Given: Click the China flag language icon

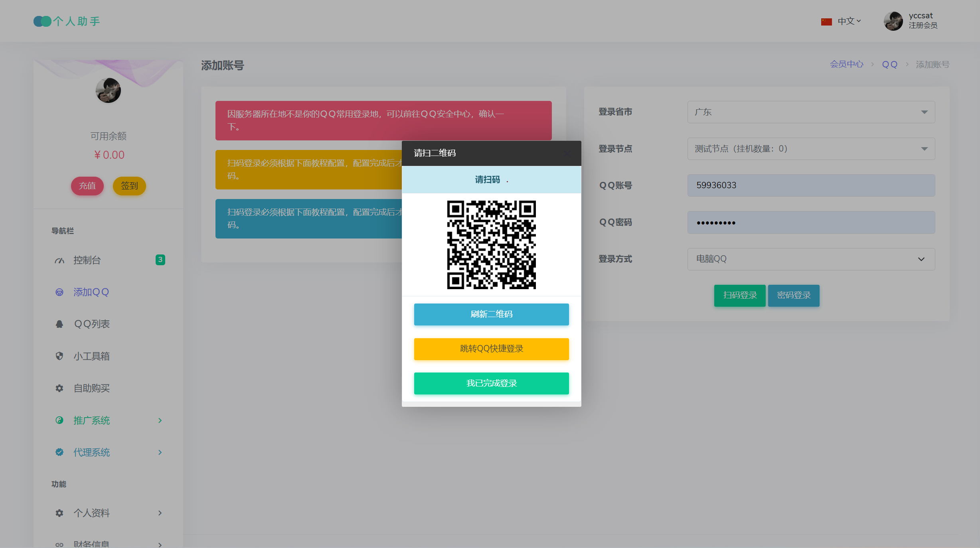Looking at the screenshot, I should 826,22.
